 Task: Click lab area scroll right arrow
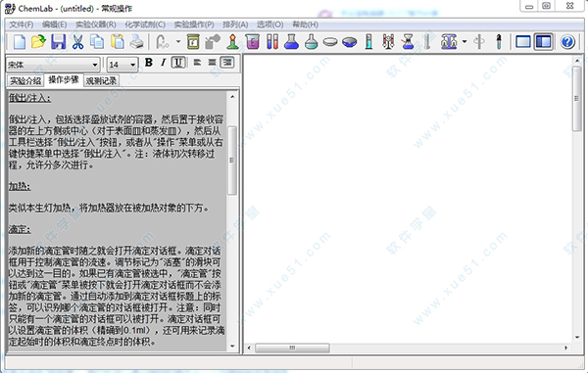[x=566, y=348]
